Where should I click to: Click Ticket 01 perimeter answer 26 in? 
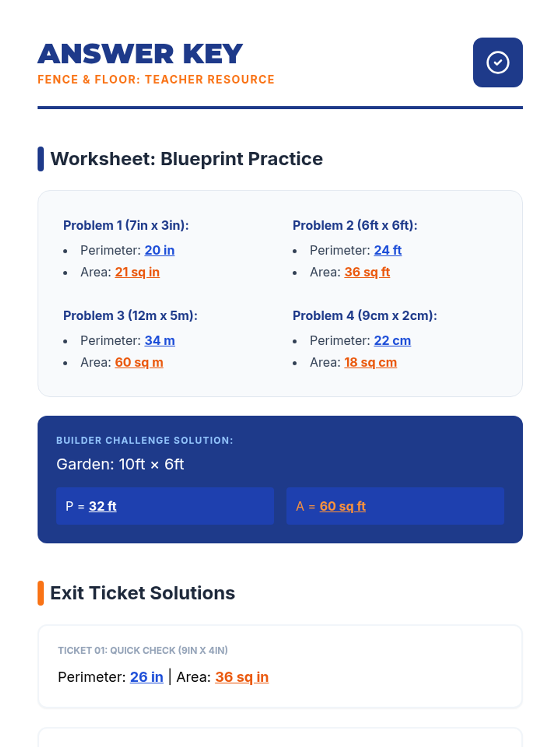(147, 677)
